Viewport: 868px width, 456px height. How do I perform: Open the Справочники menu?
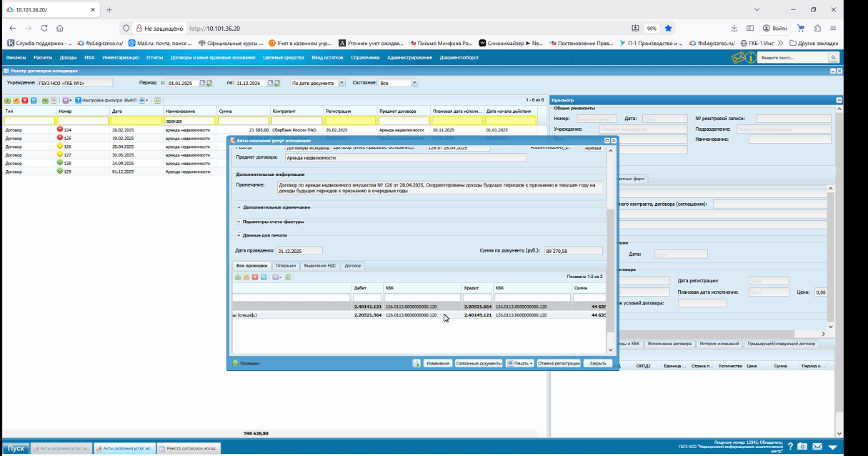point(365,57)
